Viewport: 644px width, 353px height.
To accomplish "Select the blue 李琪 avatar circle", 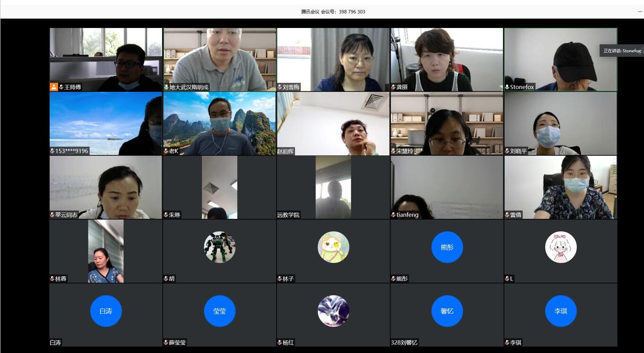I will [x=561, y=311].
